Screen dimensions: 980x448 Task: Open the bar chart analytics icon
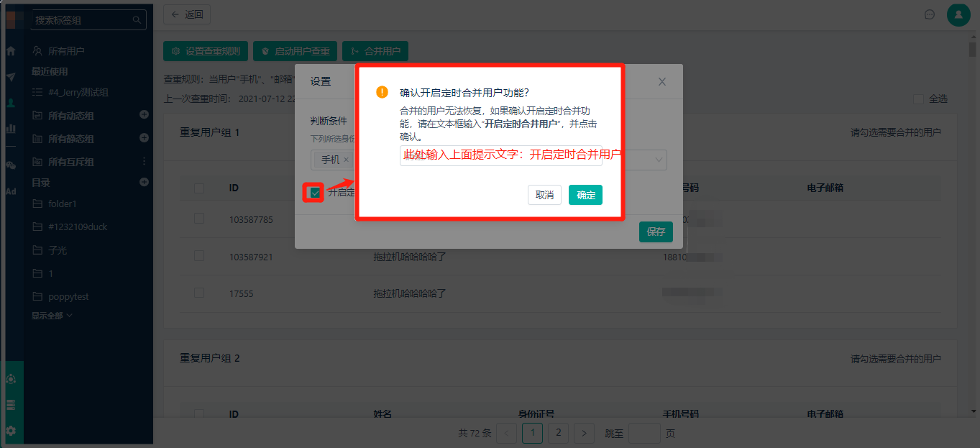tap(11, 129)
